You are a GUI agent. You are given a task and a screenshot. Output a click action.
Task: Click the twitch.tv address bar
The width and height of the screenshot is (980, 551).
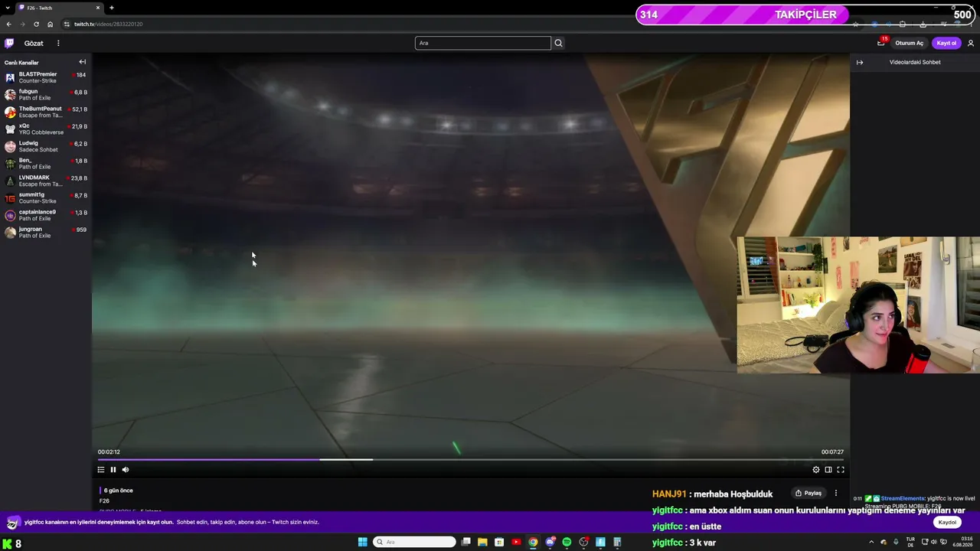tap(459, 24)
